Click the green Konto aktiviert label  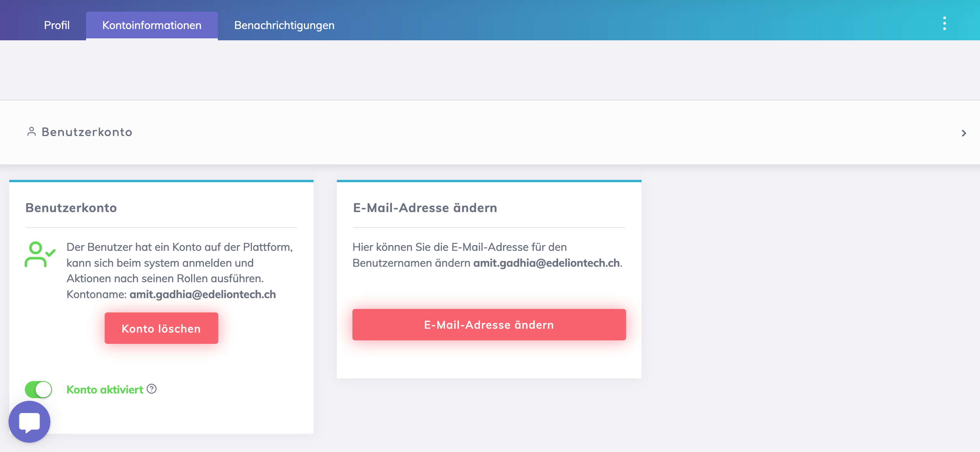(x=105, y=390)
